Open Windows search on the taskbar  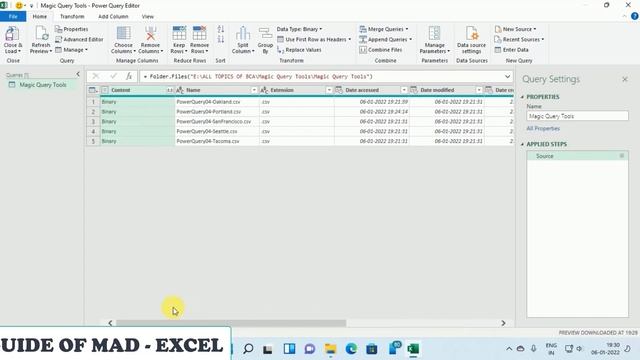[248, 349]
